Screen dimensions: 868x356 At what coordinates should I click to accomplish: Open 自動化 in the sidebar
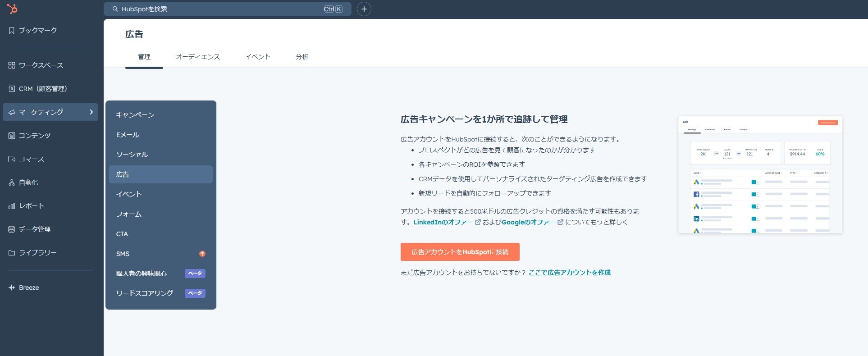[50, 183]
